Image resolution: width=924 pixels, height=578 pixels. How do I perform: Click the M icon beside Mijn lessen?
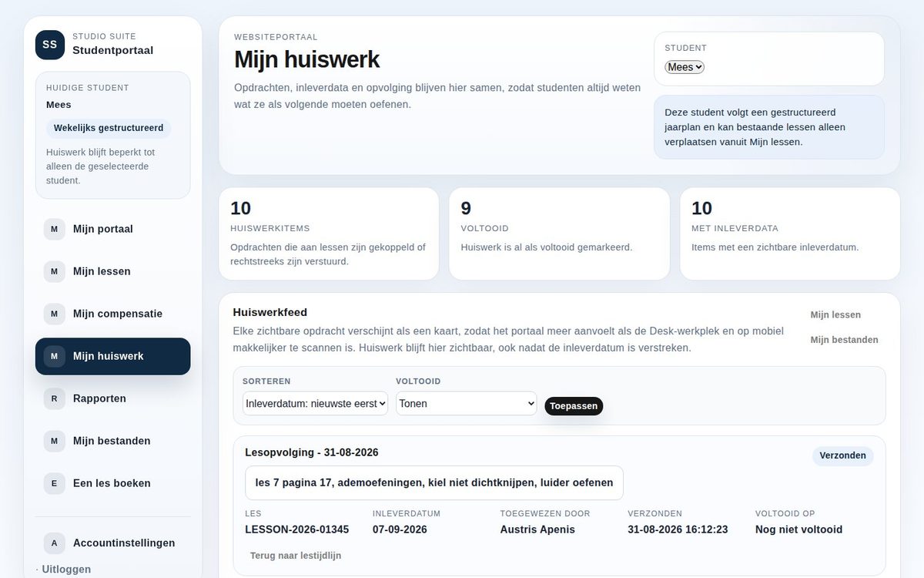point(54,271)
